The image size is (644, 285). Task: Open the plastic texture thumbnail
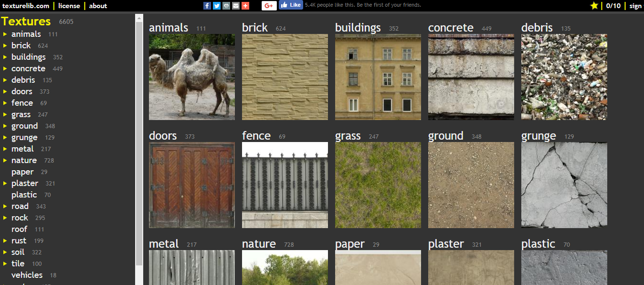click(564, 267)
